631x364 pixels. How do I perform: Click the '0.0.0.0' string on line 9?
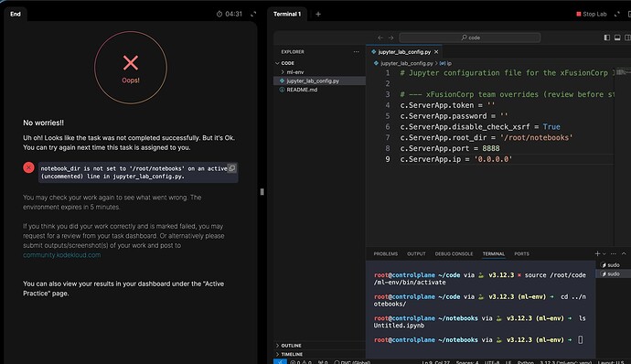click(493, 159)
